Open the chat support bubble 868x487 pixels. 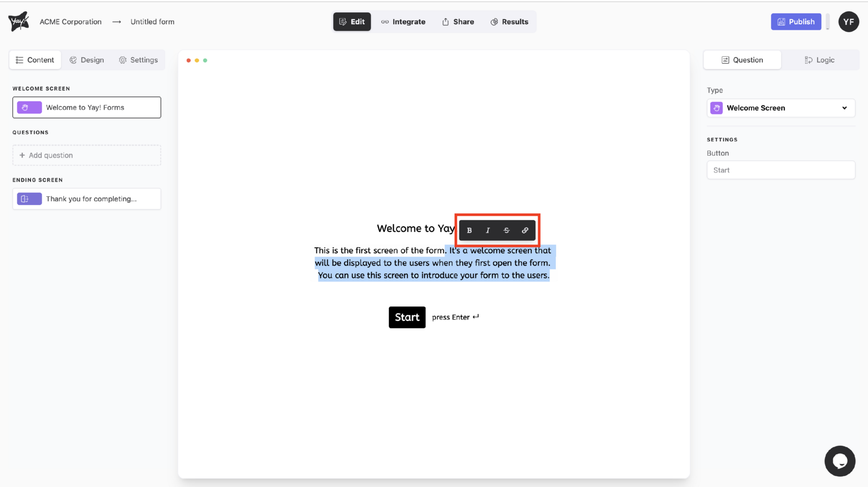point(839,461)
